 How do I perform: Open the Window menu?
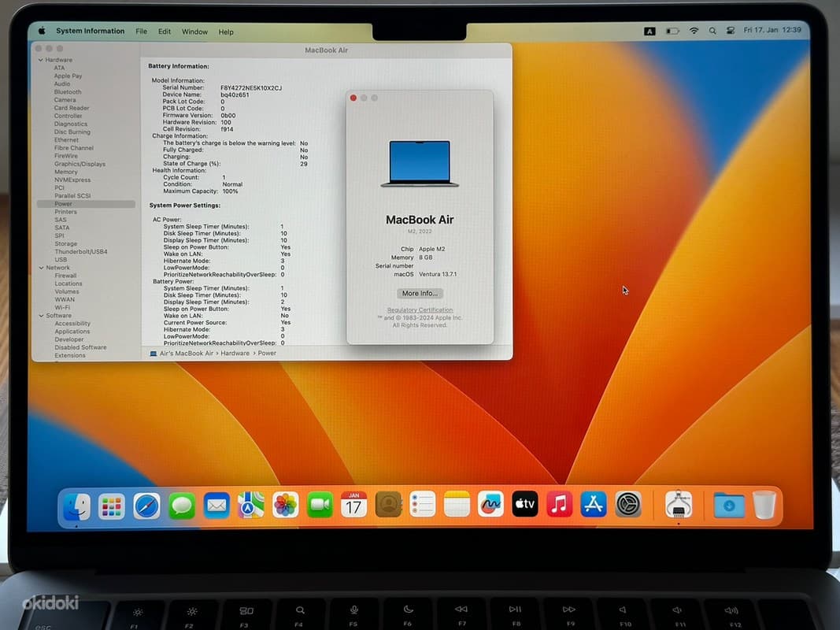[x=194, y=31]
